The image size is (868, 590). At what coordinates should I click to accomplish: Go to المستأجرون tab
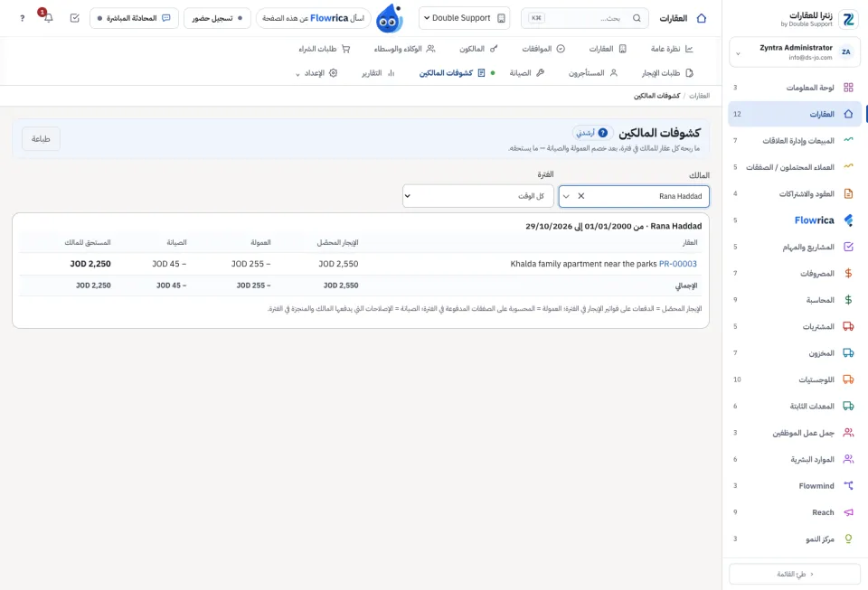(x=592, y=73)
